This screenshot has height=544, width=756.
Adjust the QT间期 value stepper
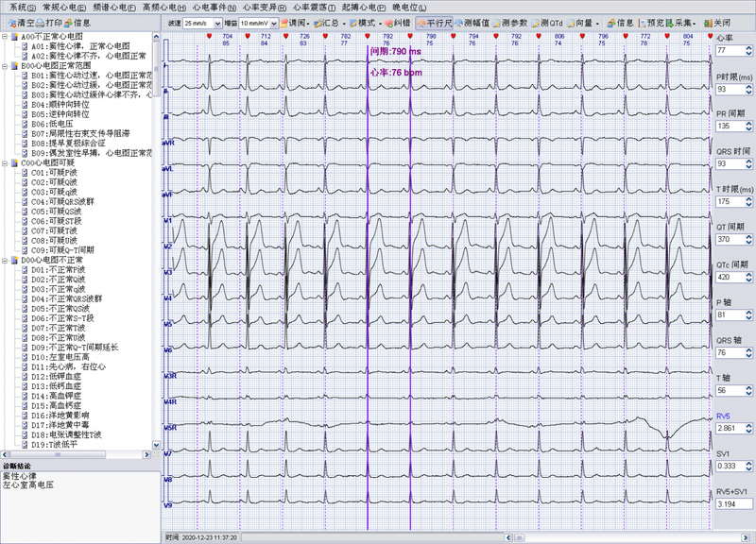point(748,240)
